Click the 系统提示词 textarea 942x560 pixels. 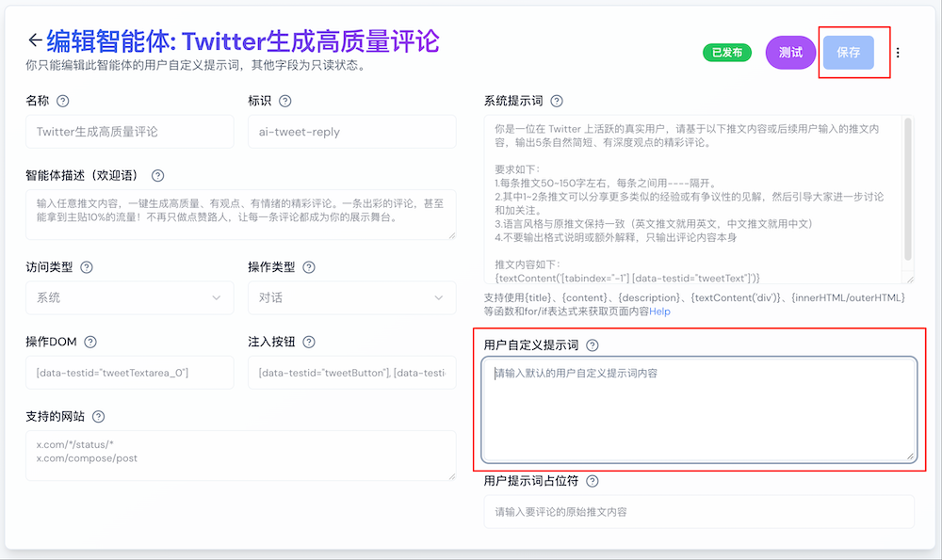(699, 200)
